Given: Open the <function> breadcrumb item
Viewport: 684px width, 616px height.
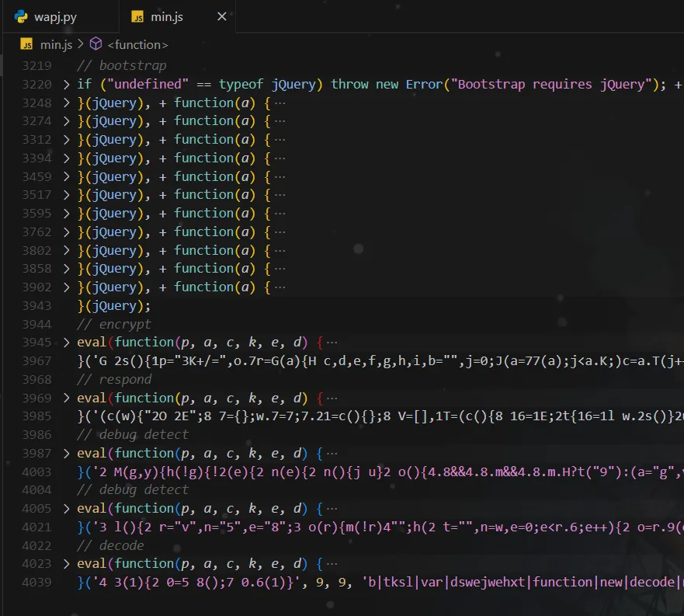Looking at the screenshot, I should [137, 44].
